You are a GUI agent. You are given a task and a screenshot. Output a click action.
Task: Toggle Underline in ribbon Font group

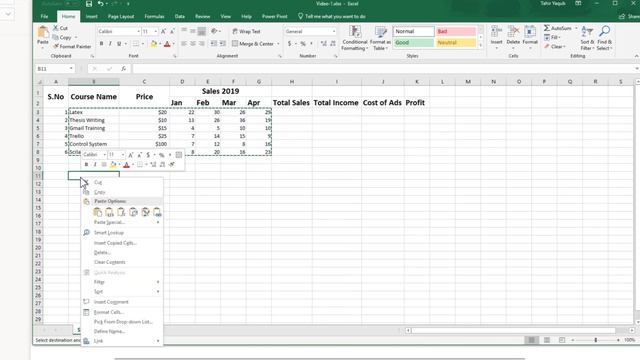pos(119,43)
